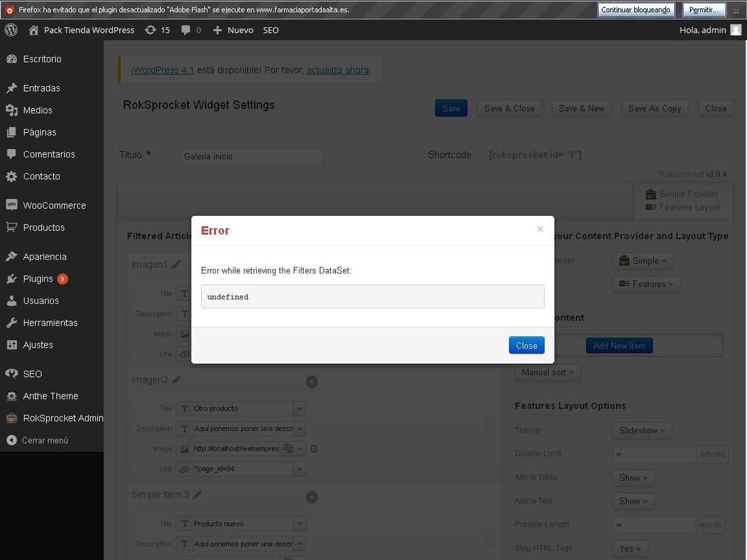Open the comments bubble icon in admin bar
The height and width of the screenshot is (560, 747).
pos(186,30)
